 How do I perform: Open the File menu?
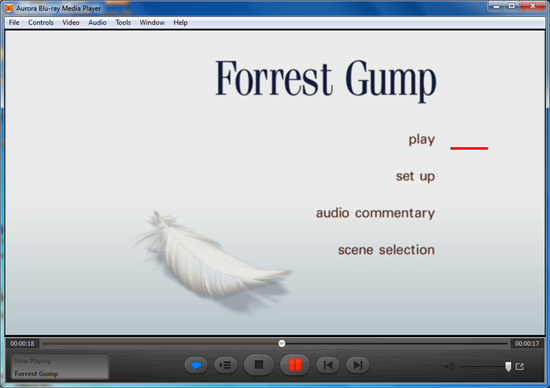click(14, 22)
